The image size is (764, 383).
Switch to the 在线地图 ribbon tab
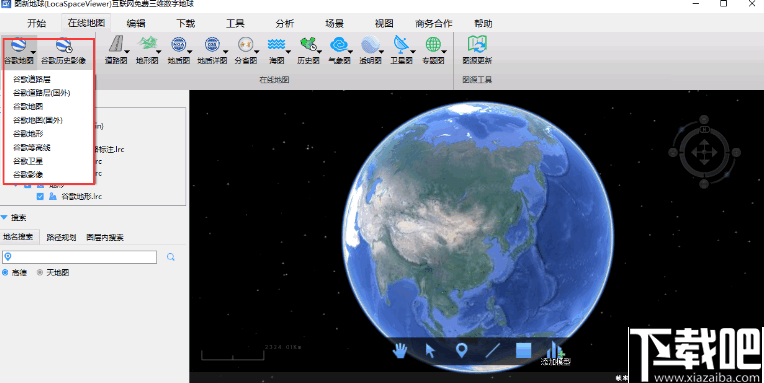86,23
